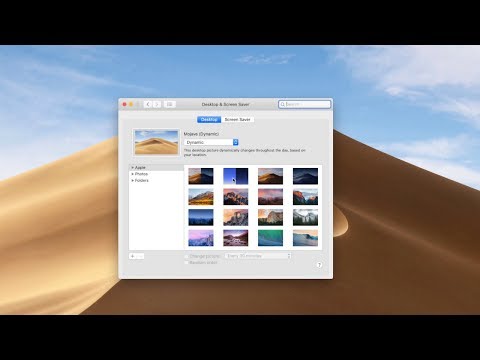Choose the snowy gray Yosemite valley thumbnail
The width and height of the screenshot is (480, 360).
[305, 217]
